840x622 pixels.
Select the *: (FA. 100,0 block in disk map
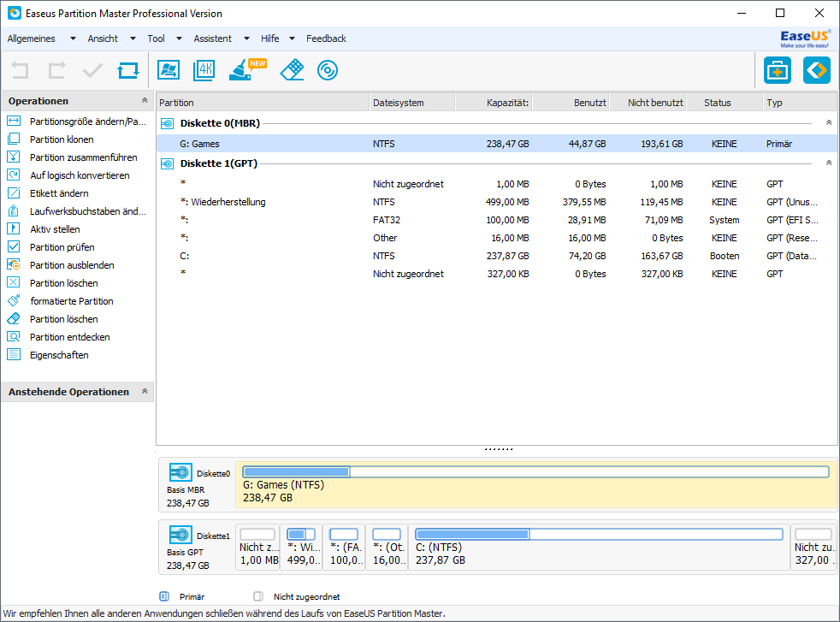click(344, 547)
